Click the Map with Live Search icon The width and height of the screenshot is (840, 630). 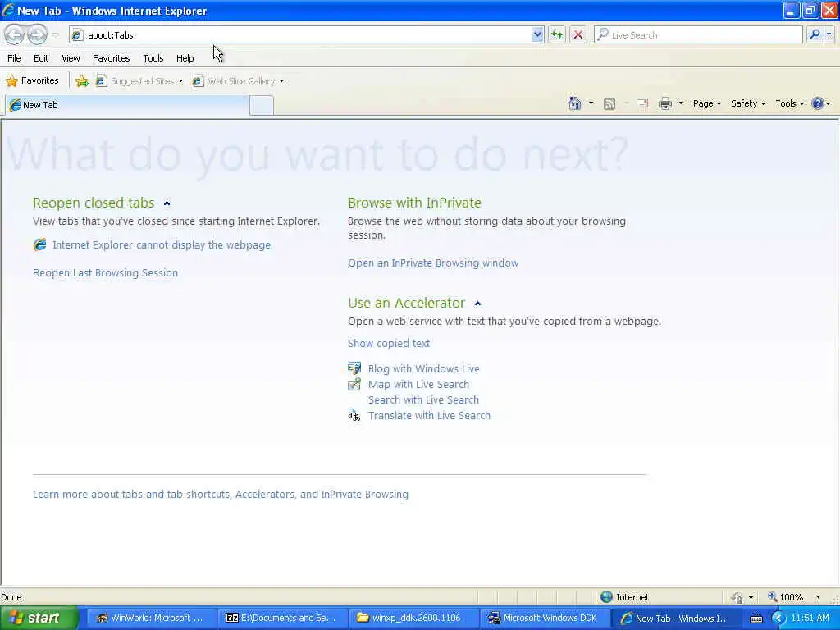pos(354,384)
